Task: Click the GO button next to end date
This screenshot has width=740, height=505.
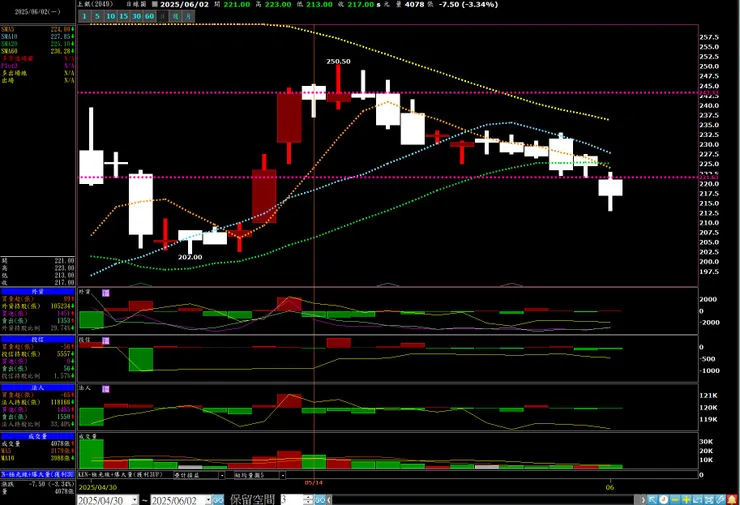Action: (x=218, y=500)
